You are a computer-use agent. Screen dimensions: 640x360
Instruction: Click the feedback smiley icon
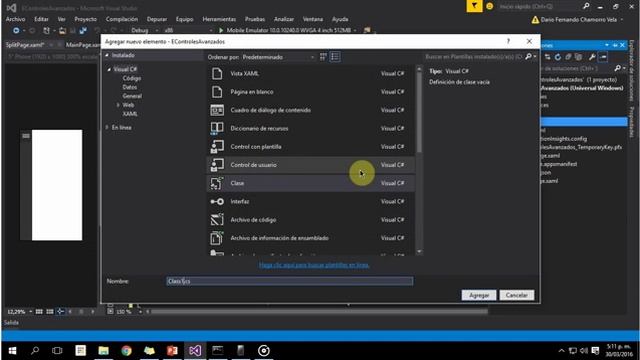click(489, 6)
